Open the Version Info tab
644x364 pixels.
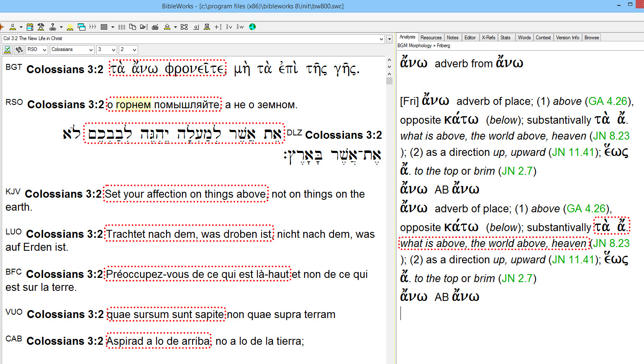[x=567, y=38]
